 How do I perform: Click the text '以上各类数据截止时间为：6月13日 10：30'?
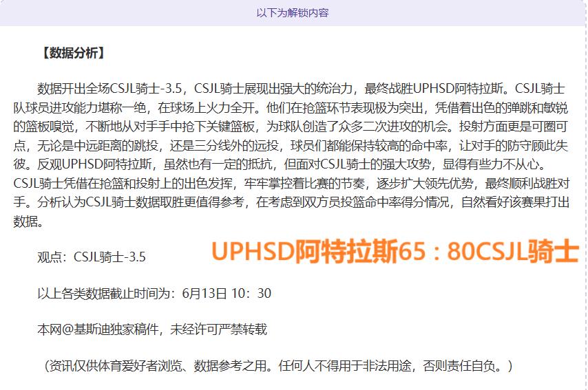pyautogui.click(x=154, y=293)
